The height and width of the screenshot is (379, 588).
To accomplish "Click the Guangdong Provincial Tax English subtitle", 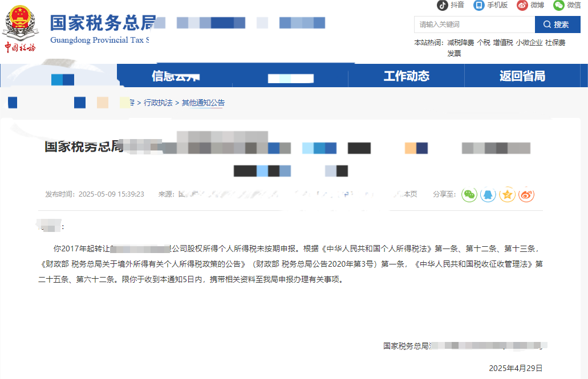I will click(100, 40).
